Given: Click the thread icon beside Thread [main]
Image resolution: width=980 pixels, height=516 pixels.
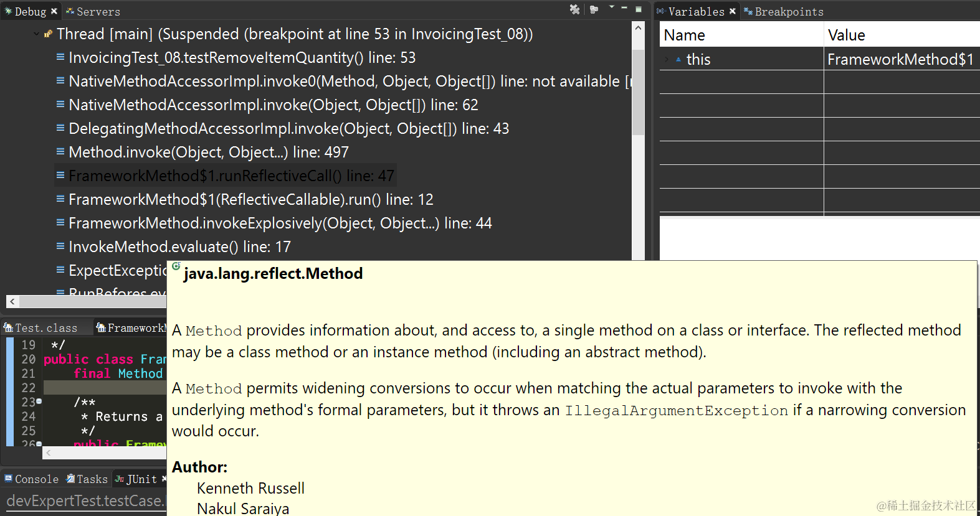Looking at the screenshot, I should (49, 34).
